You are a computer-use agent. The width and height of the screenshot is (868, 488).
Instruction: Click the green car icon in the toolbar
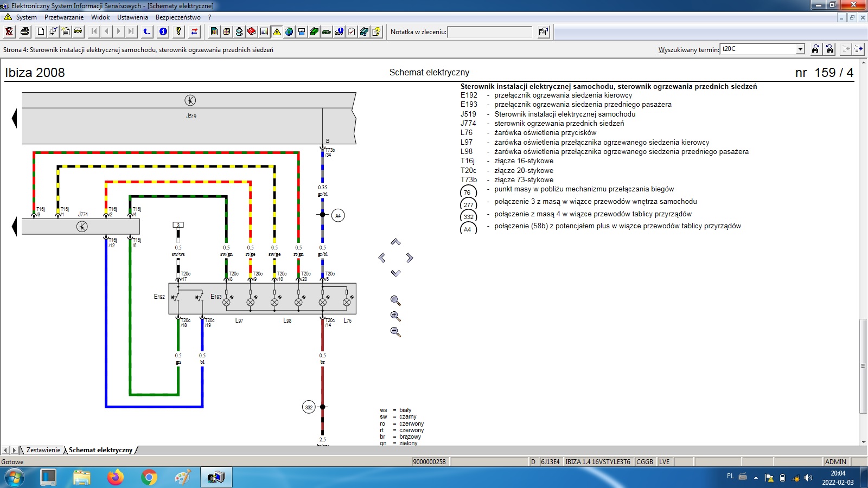[327, 31]
